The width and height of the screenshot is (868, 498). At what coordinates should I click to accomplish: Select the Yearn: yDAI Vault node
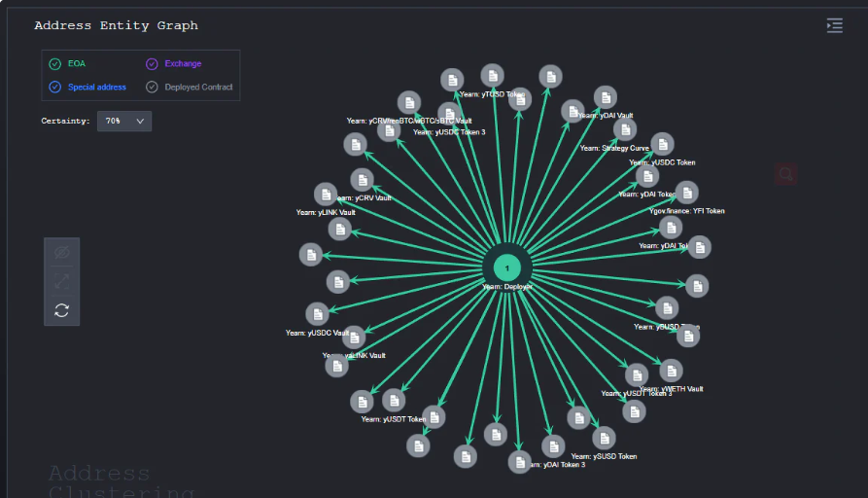click(606, 98)
